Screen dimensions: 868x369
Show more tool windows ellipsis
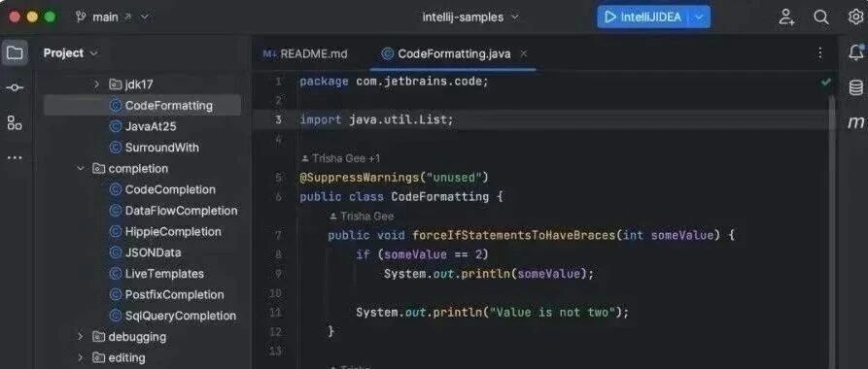click(x=15, y=157)
